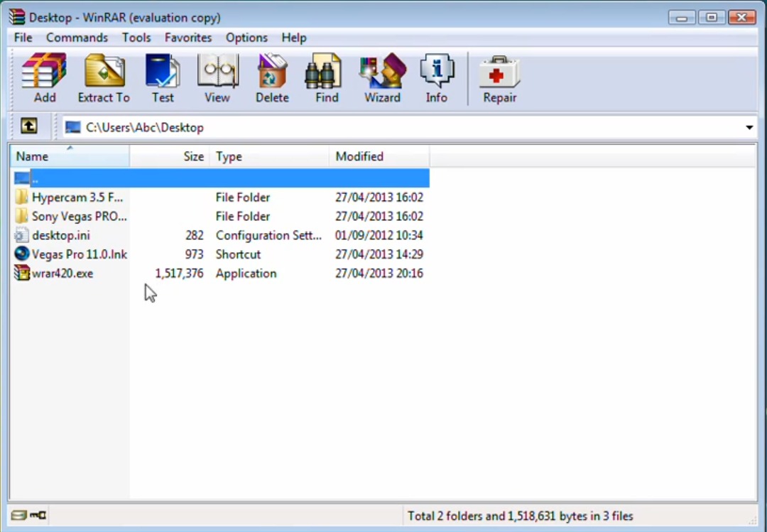Screen dimensions: 767x532
Task: Select the parent directory '..' row
Action: pos(222,178)
